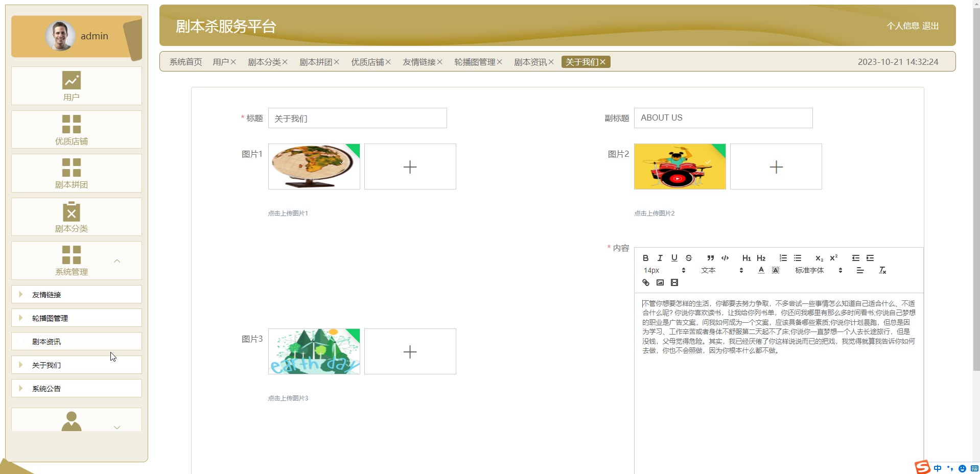Click the Sogou input method S icon

[x=922, y=467]
